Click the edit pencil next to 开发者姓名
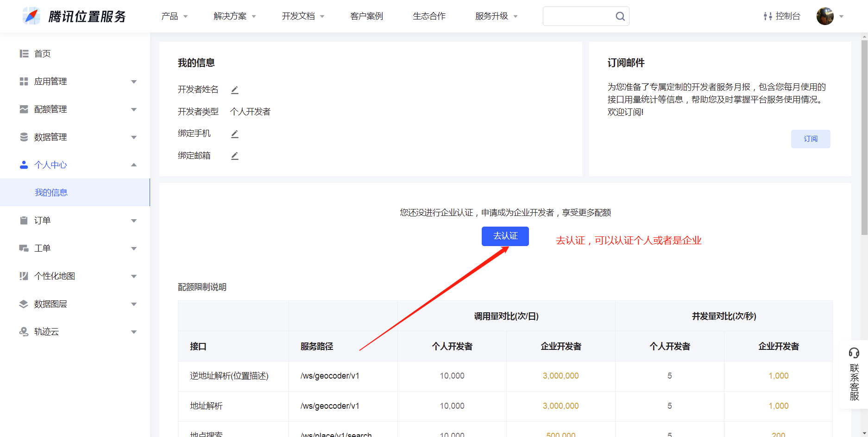Viewport: 868px width, 437px height. (235, 90)
